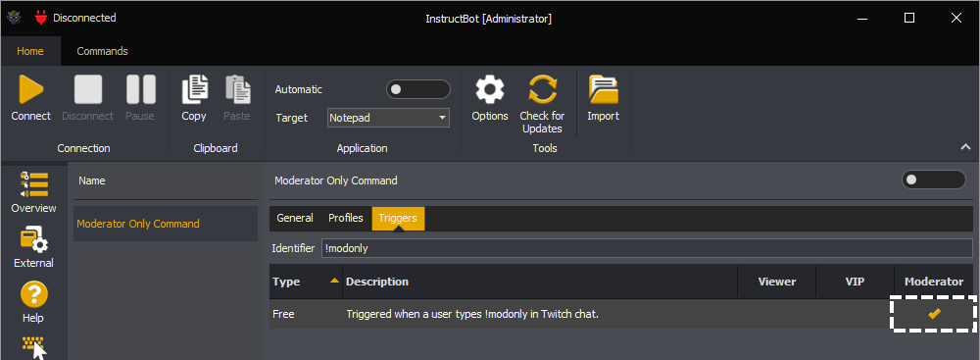This screenshot has width=980, height=360.
Task: Sort by the Type column header
Action: click(306, 282)
